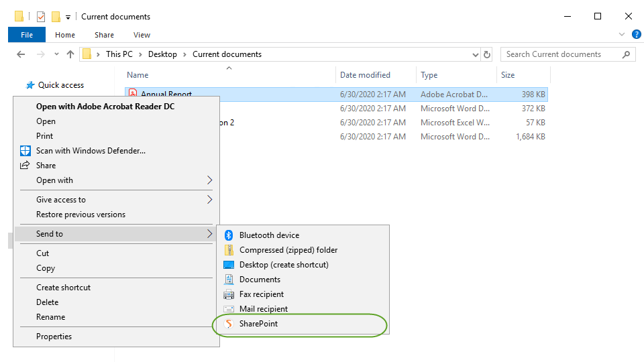Select the Open entry in context menu
Viewport: 644px width, 362px height.
117,121
